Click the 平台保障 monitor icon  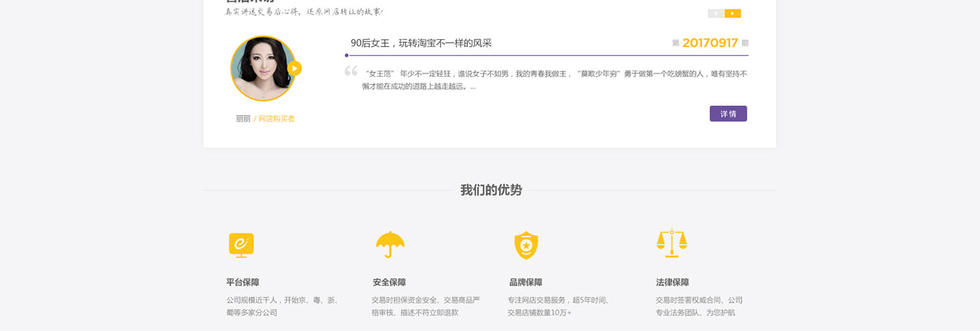[241, 245]
